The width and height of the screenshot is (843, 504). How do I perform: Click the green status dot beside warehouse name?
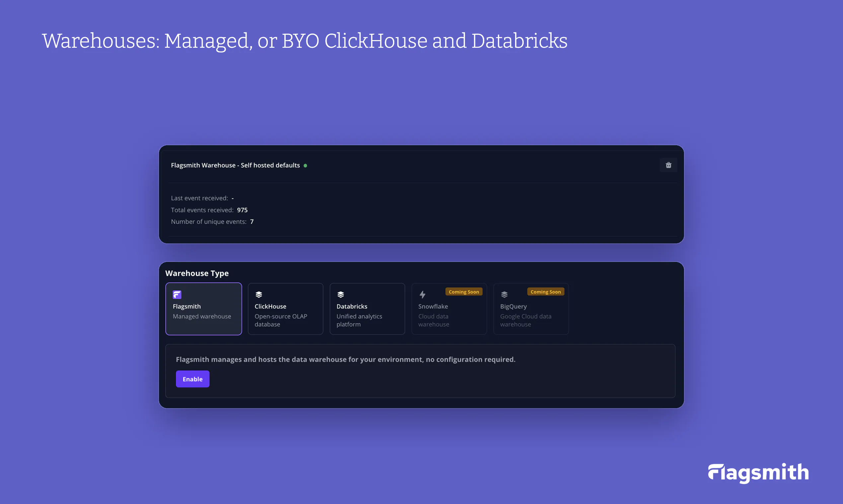[305, 166]
